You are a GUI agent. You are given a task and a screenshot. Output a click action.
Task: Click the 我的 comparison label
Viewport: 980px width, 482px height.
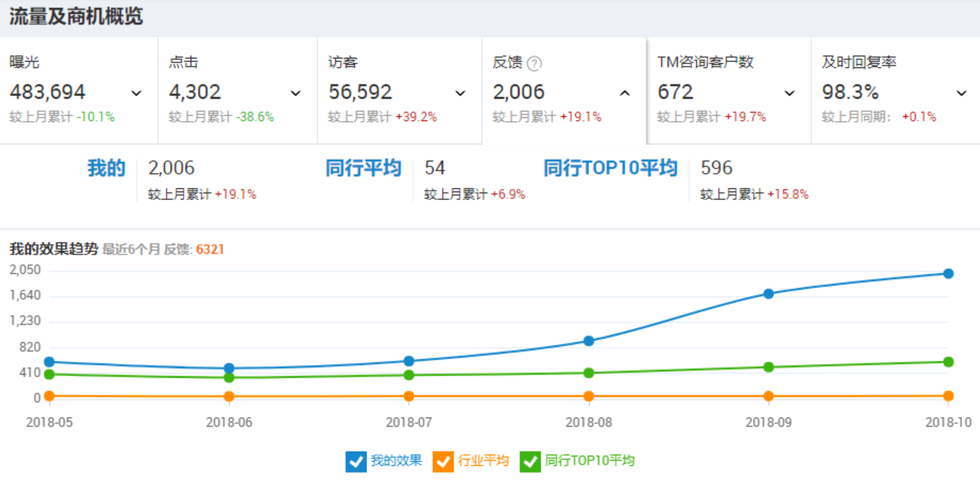106,168
